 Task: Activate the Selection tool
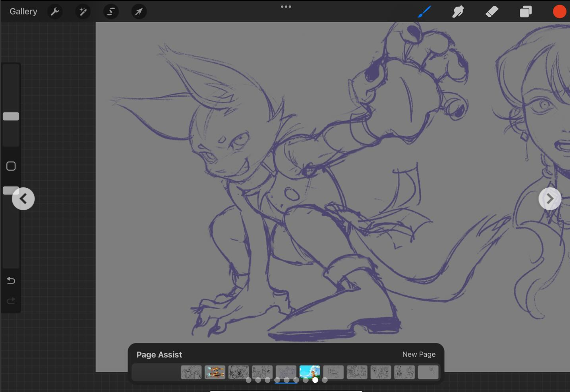[111, 12]
